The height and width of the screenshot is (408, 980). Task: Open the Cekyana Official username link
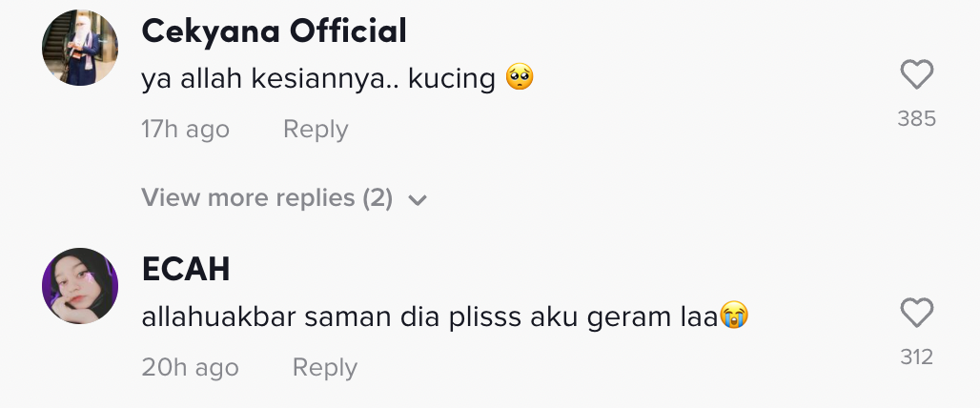(274, 31)
